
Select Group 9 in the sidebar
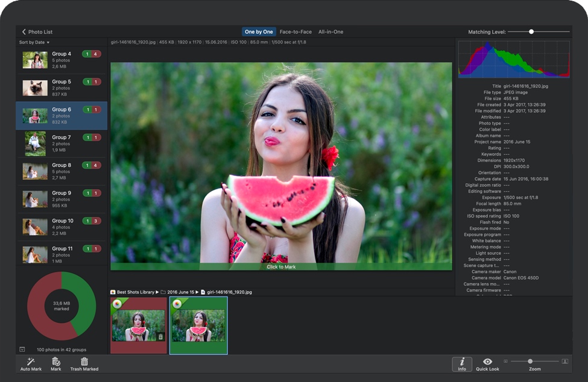click(60, 199)
